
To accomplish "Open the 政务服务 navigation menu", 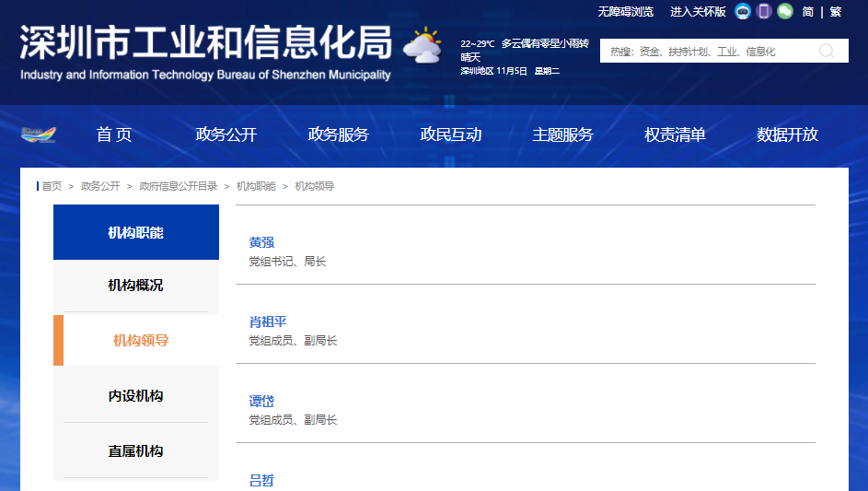I will (x=338, y=134).
